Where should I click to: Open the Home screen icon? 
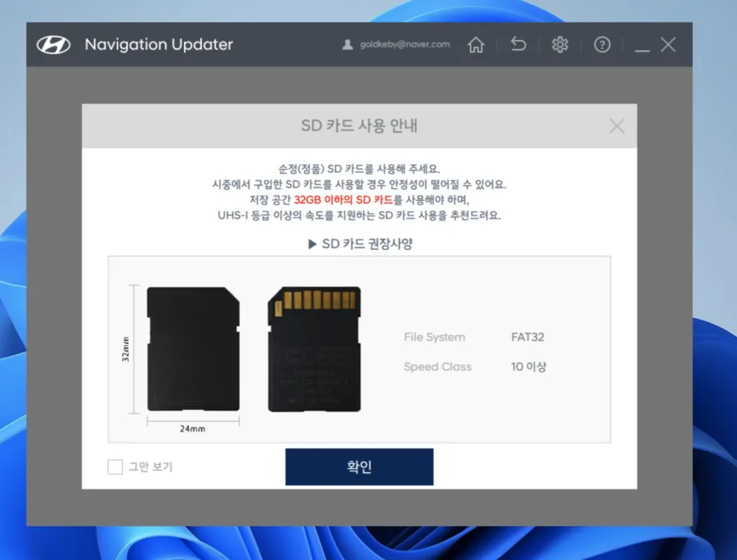coord(475,45)
